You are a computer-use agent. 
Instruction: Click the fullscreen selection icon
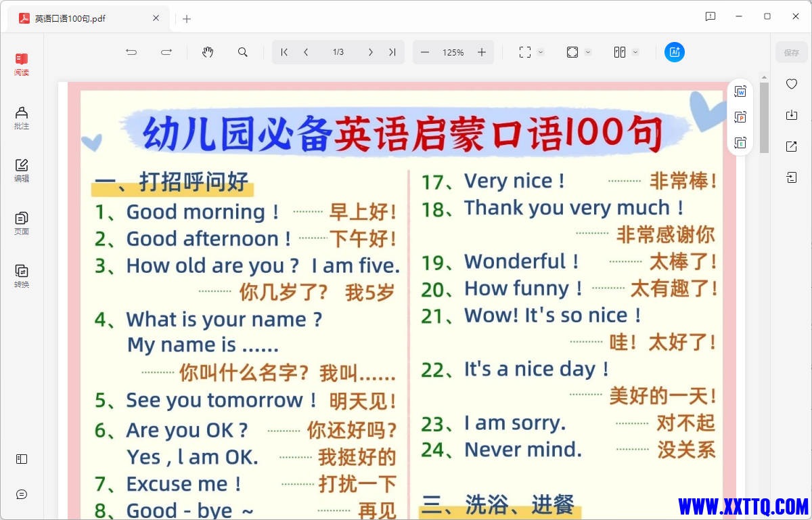click(525, 52)
